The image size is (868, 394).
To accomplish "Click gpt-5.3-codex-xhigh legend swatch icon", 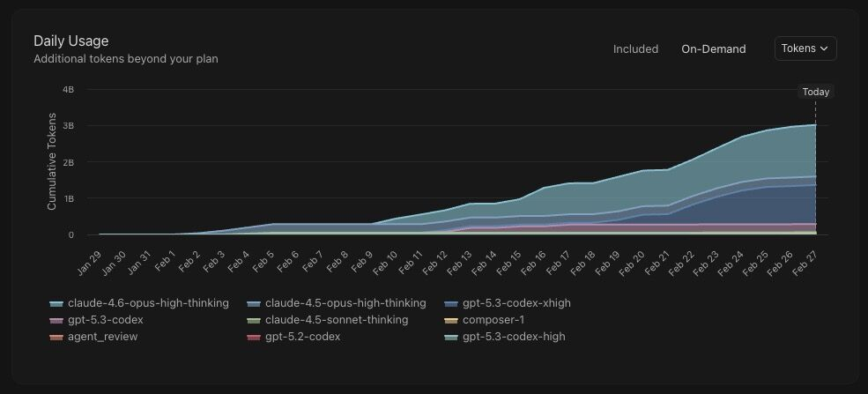I will (x=452, y=303).
